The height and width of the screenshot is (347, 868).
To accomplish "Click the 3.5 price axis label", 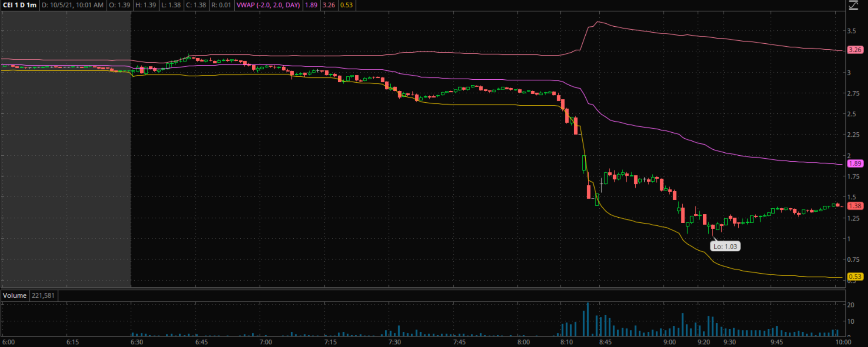I will click(x=851, y=31).
